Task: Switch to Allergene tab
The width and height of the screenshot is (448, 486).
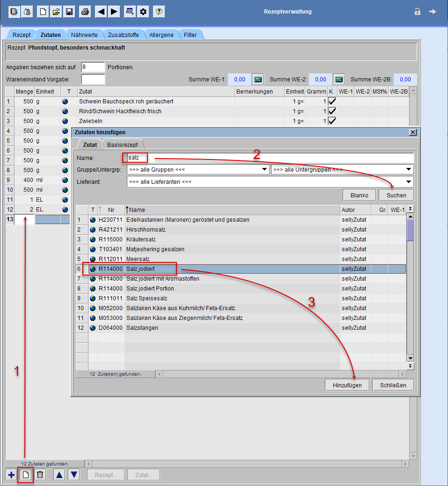Action: click(161, 35)
